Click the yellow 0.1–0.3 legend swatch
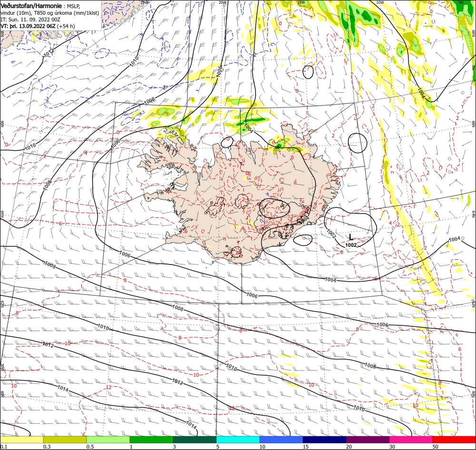Screen dimensions: 476x450 pos(21,440)
